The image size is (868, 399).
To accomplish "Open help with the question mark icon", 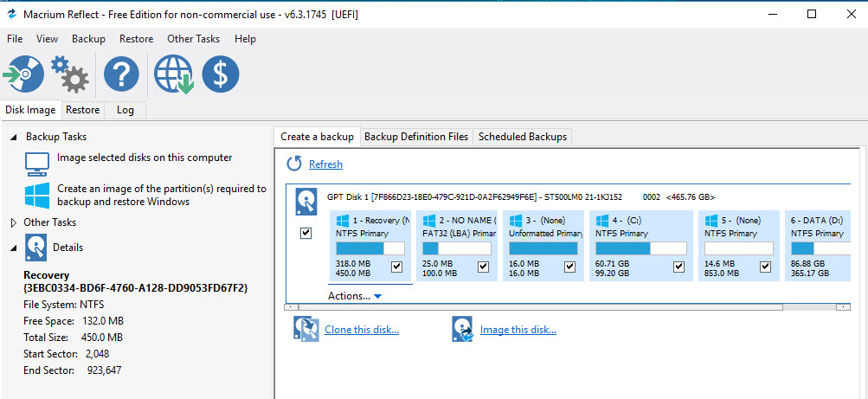I will (x=121, y=74).
